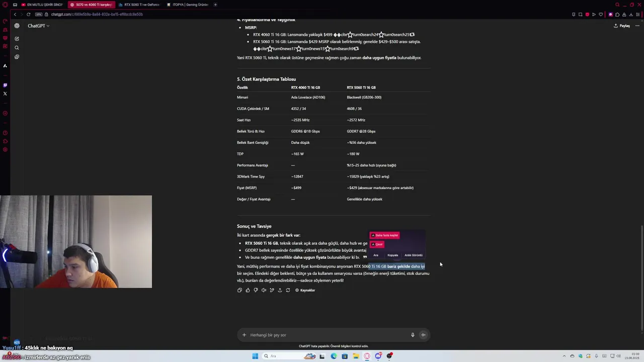Click the 'RTX 5060 Ti 16 GB' column header
This screenshot has height=362, width=644.
tap(361, 87)
